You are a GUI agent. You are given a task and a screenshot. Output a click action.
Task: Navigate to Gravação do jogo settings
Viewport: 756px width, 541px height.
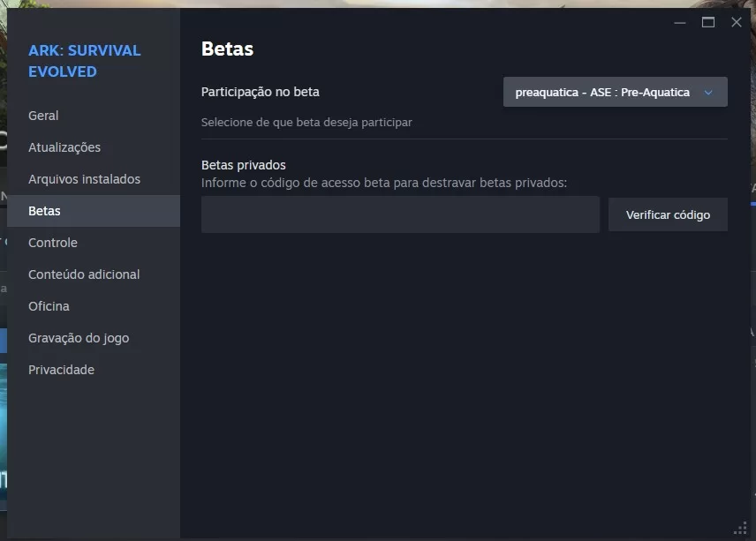tap(79, 338)
